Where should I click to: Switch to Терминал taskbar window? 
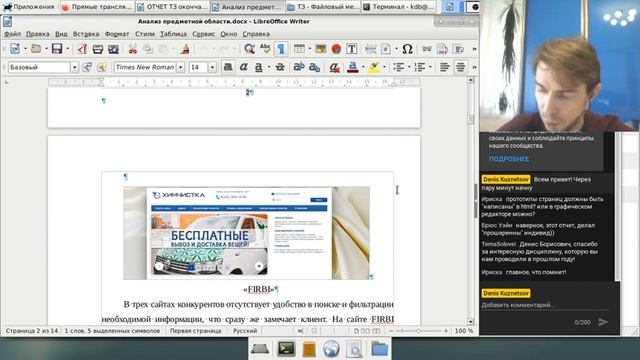tap(398, 7)
